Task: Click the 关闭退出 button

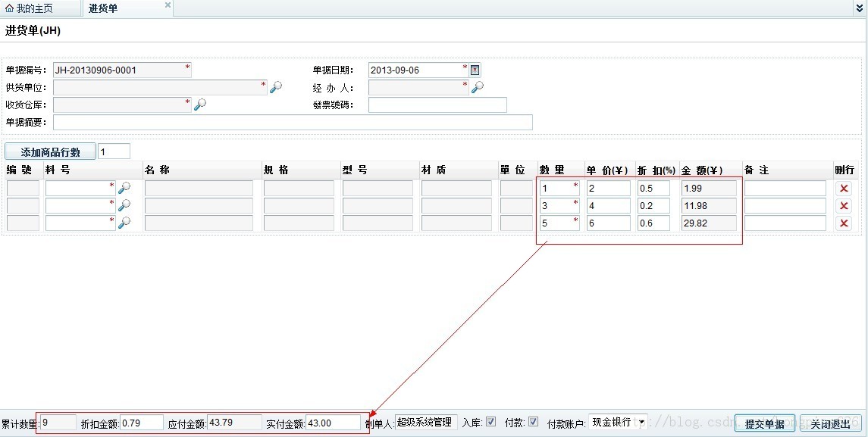Action: 830,423
